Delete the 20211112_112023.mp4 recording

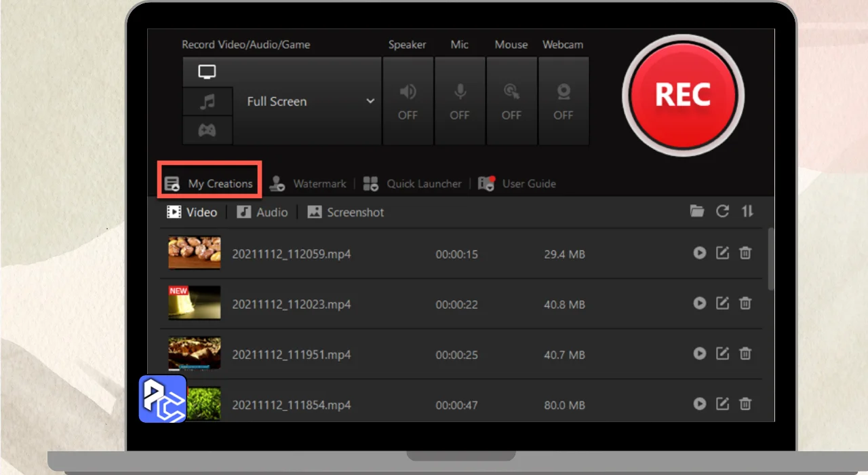[745, 303]
